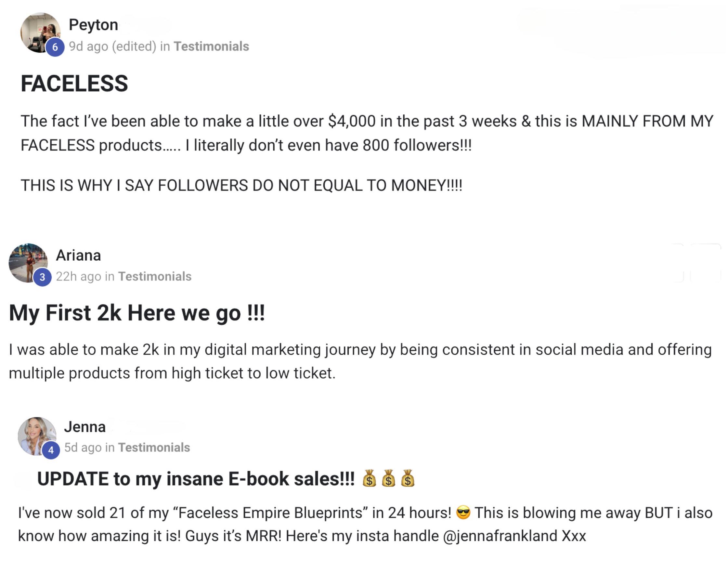Open Jenna's profile via author name
Screen dimensions: 728x586
tap(85, 427)
